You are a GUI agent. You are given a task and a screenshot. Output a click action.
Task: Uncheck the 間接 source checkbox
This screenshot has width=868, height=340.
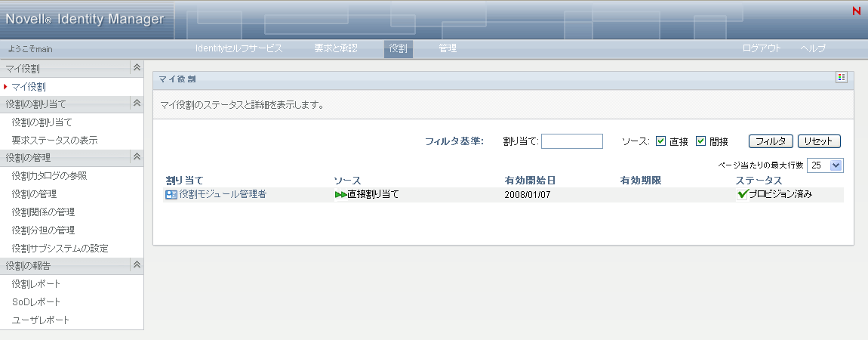[700, 141]
